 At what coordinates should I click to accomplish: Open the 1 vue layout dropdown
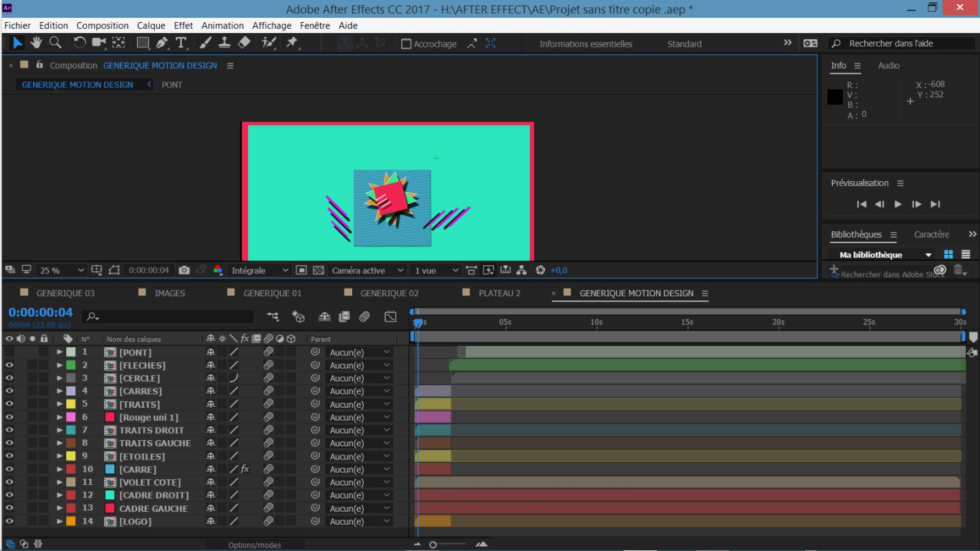point(436,271)
